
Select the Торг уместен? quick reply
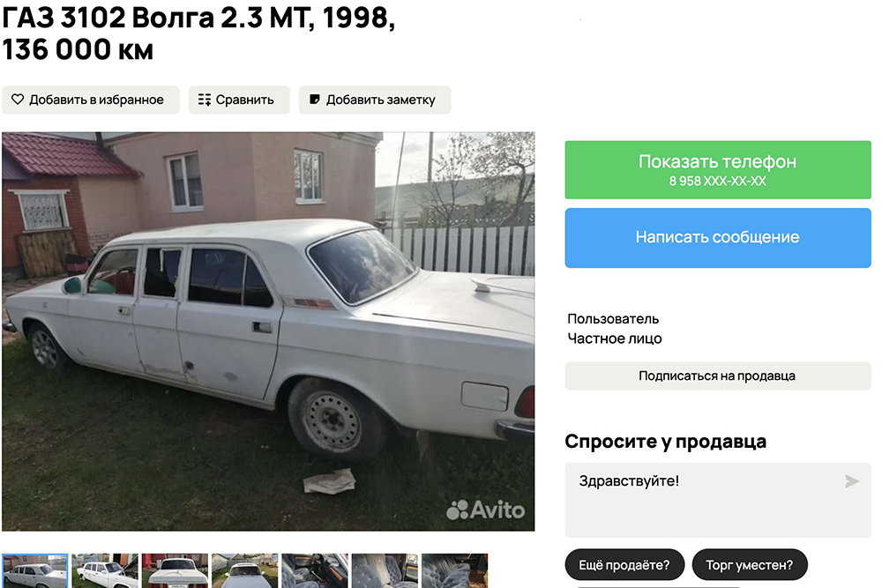pos(749,565)
